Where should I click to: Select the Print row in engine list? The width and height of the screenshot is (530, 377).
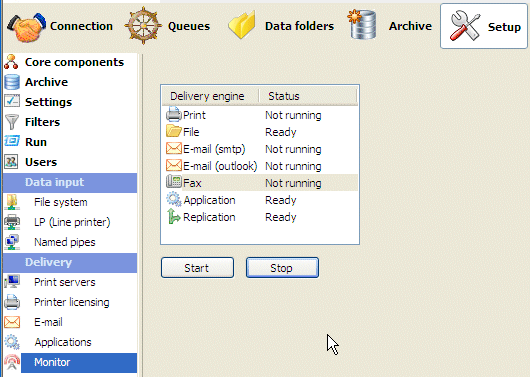pyautogui.click(x=260, y=115)
